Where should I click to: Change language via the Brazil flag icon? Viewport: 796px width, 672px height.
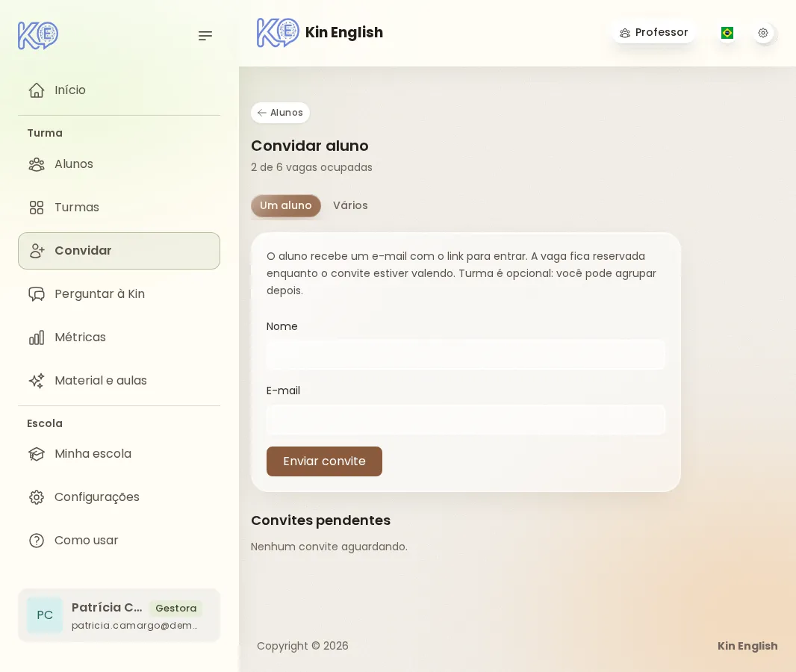727,33
